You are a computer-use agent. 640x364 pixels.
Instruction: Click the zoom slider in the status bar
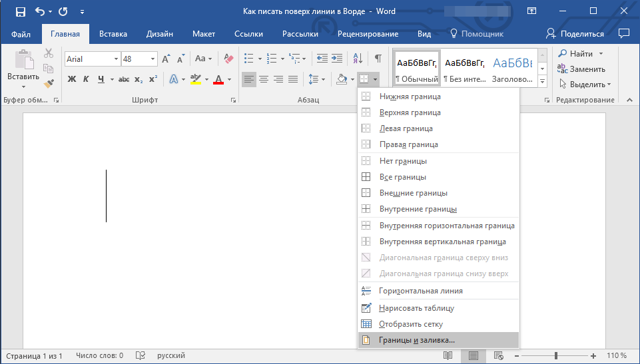coord(556,356)
